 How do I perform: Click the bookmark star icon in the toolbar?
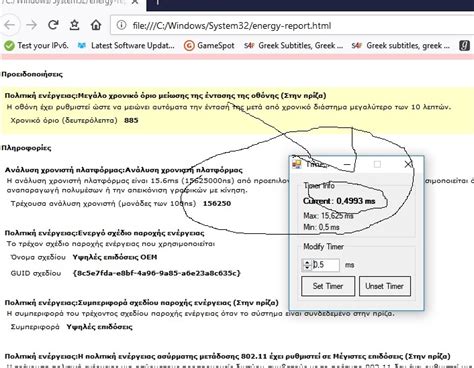(x=74, y=25)
